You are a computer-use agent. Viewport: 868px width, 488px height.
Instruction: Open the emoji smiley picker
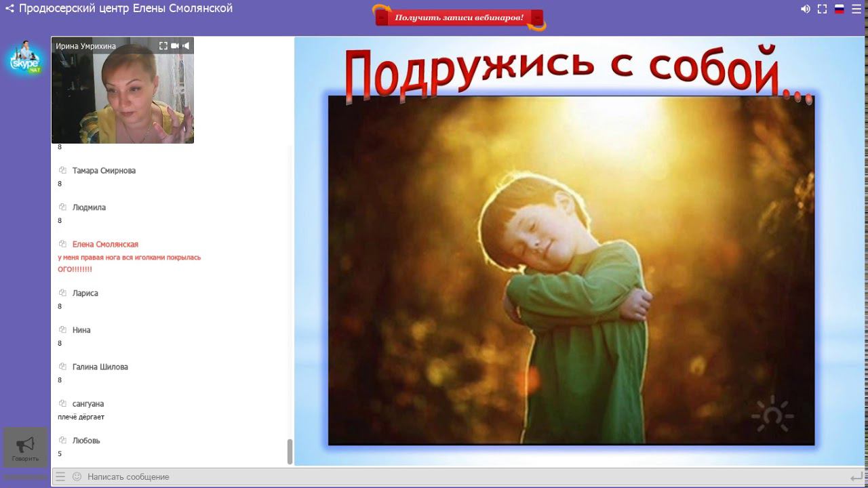click(x=77, y=476)
